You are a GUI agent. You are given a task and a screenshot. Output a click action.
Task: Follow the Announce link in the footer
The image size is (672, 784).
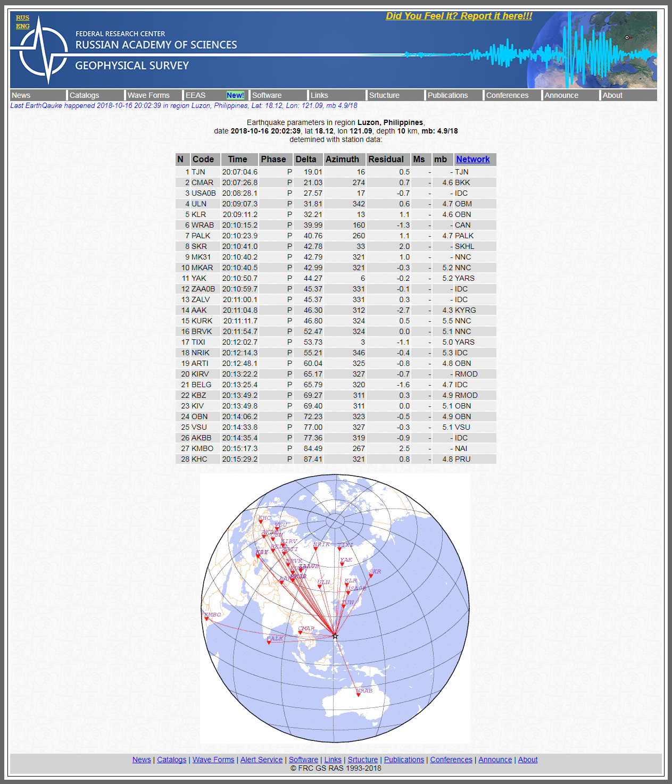(x=495, y=760)
